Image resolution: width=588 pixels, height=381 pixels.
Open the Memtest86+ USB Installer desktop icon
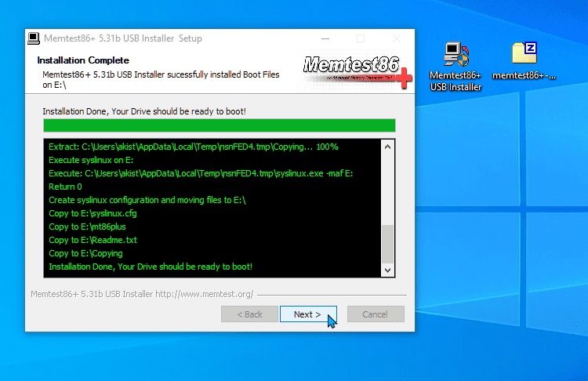tap(456, 67)
